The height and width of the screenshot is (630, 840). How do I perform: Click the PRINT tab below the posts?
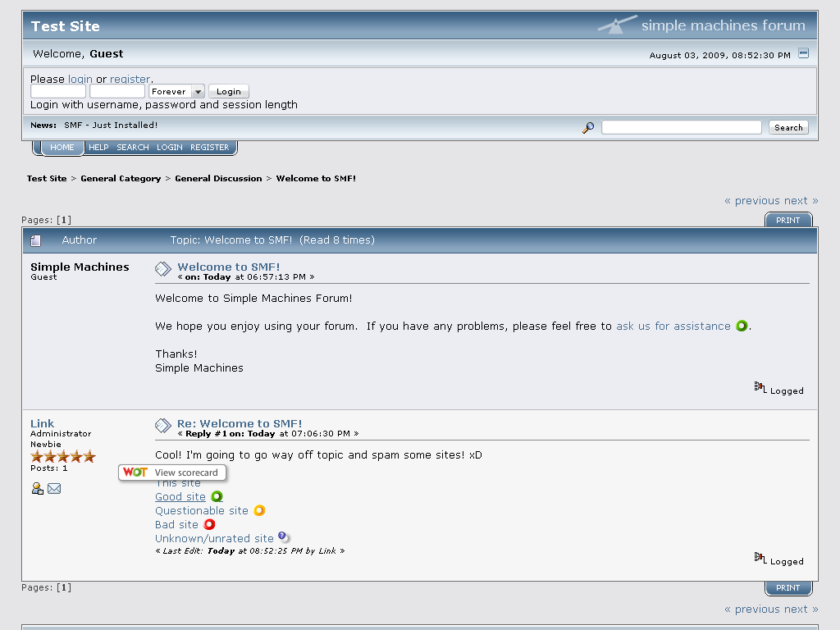(x=788, y=587)
